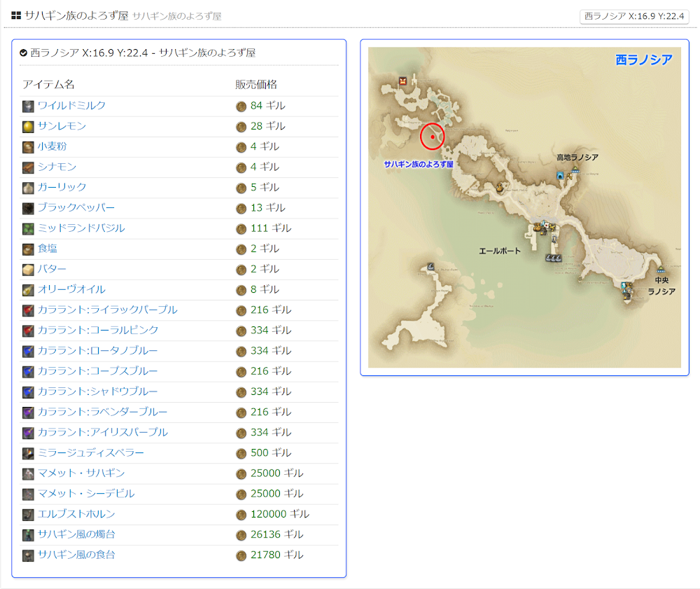The height and width of the screenshot is (589, 700).
Task: Open the サンレモン item link
Action: click(x=62, y=126)
